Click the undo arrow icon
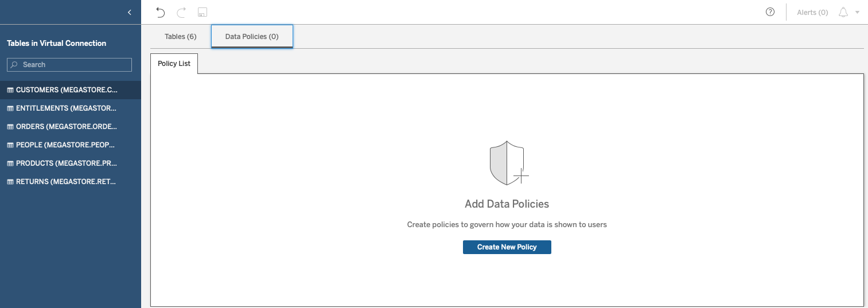This screenshot has width=868, height=308. tap(161, 12)
